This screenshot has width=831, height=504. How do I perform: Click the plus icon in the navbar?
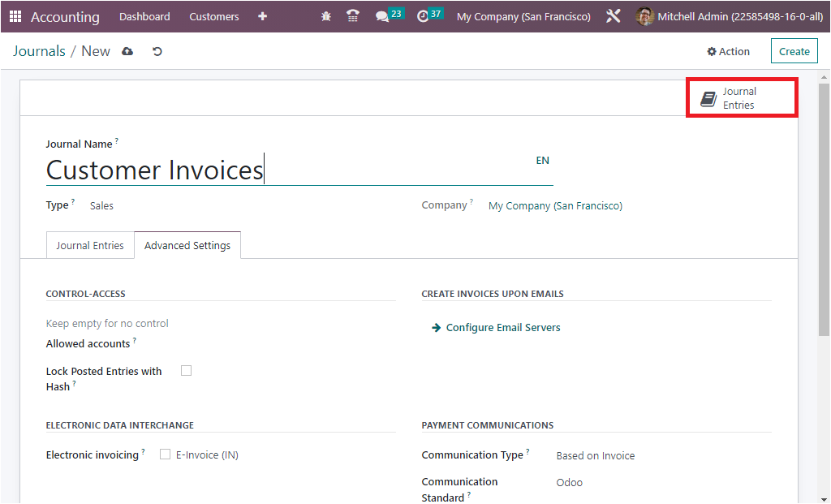pyautogui.click(x=262, y=16)
